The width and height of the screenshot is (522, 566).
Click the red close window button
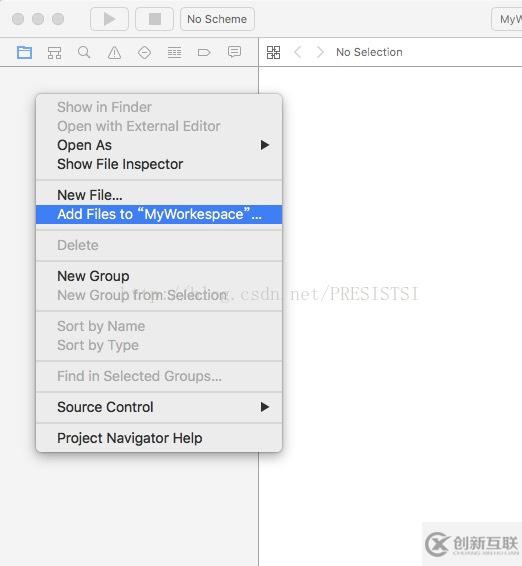18,19
